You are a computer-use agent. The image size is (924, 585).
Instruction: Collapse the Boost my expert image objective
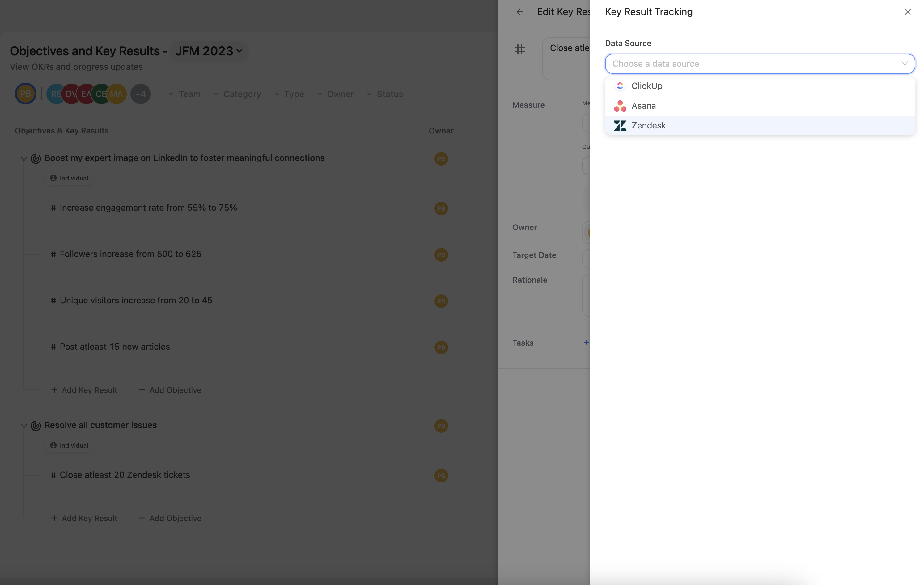(x=24, y=158)
